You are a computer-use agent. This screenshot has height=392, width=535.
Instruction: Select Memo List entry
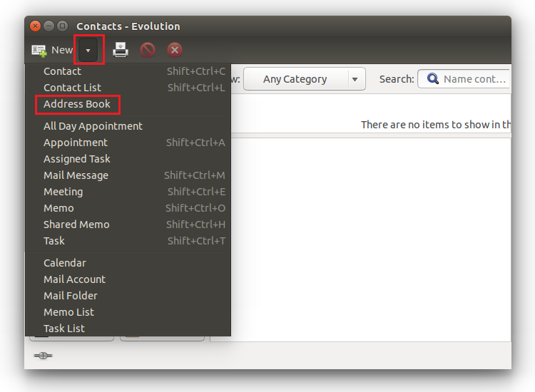tap(128, 312)
